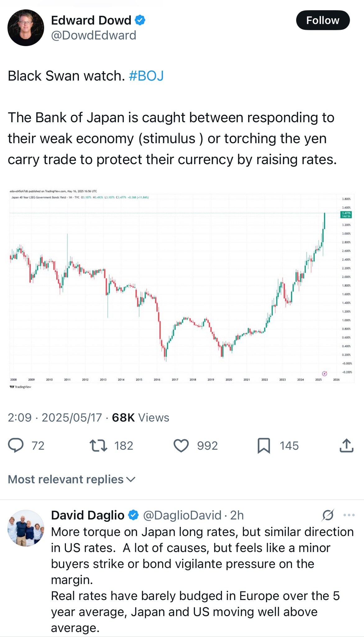Image resolution: width=364 pixels, height=637 pixels.
Task: Click the reply comment bubble icon
Action: coord(16,445)
